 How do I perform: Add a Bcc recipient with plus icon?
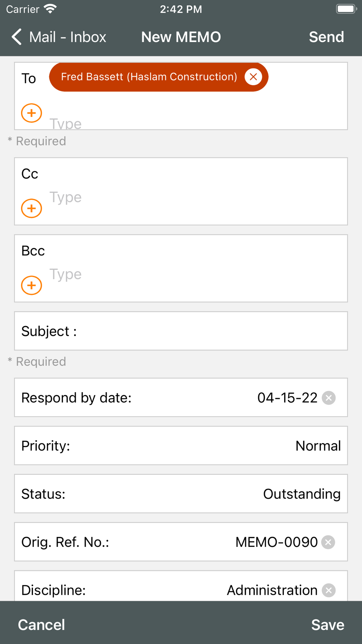point(31,285)
